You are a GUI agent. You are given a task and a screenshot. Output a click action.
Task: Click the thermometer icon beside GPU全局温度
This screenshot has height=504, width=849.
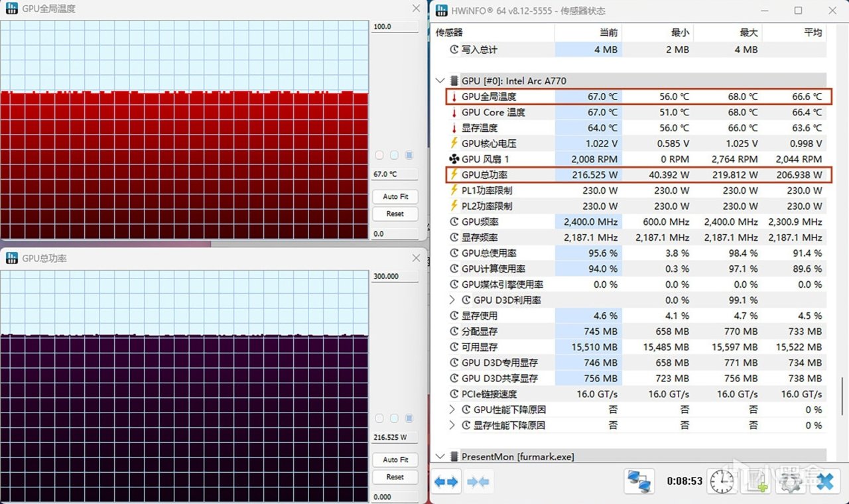point(454,97)
